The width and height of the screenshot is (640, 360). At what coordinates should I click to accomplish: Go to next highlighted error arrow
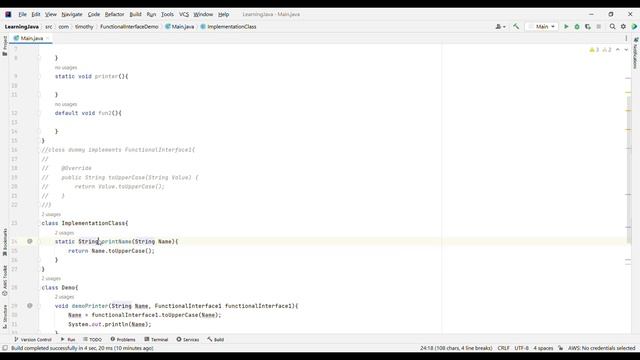tap(626, 50)
